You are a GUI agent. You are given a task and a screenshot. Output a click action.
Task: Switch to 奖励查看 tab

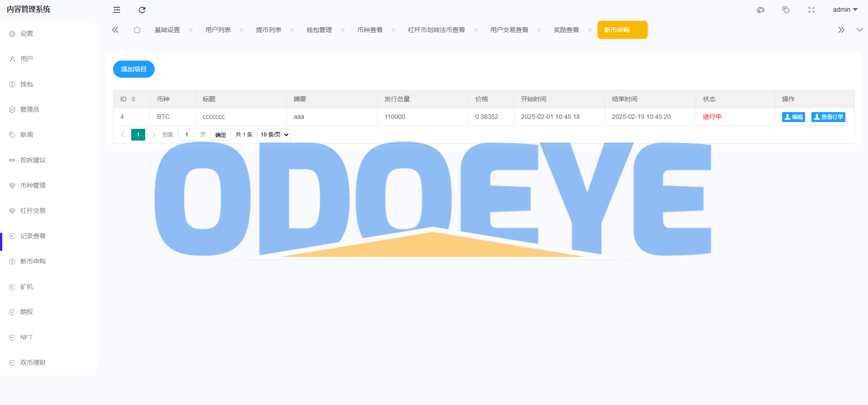tap(566, 30)
